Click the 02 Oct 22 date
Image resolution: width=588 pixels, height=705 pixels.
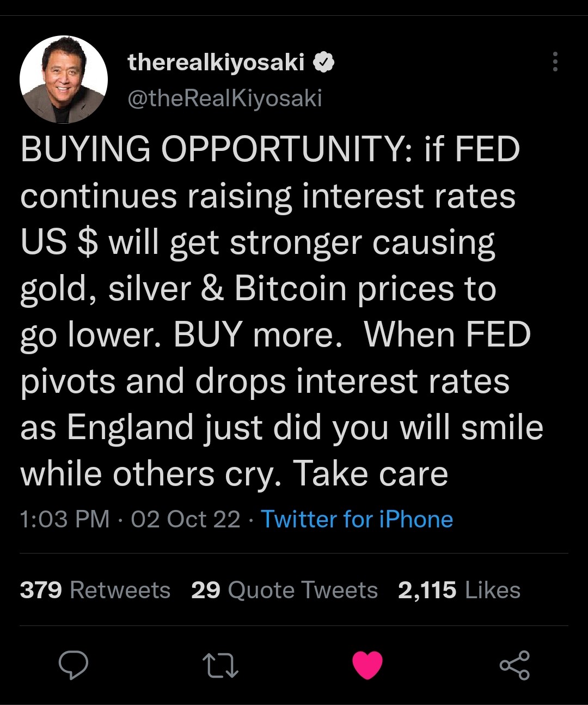186,519
